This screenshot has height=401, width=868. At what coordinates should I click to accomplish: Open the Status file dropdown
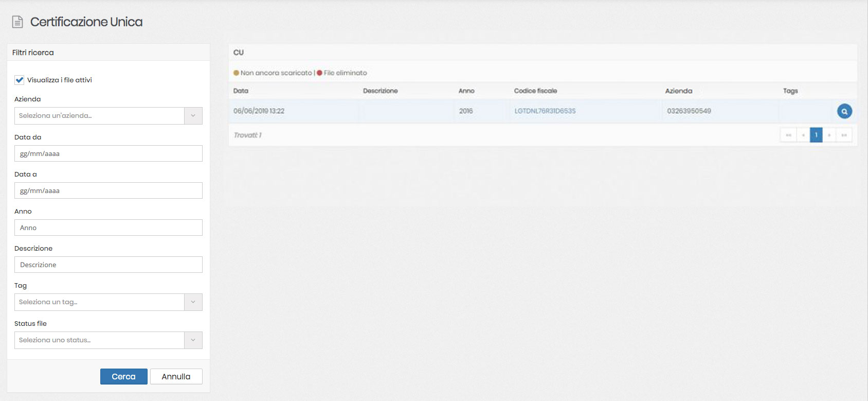coord(108,340)
